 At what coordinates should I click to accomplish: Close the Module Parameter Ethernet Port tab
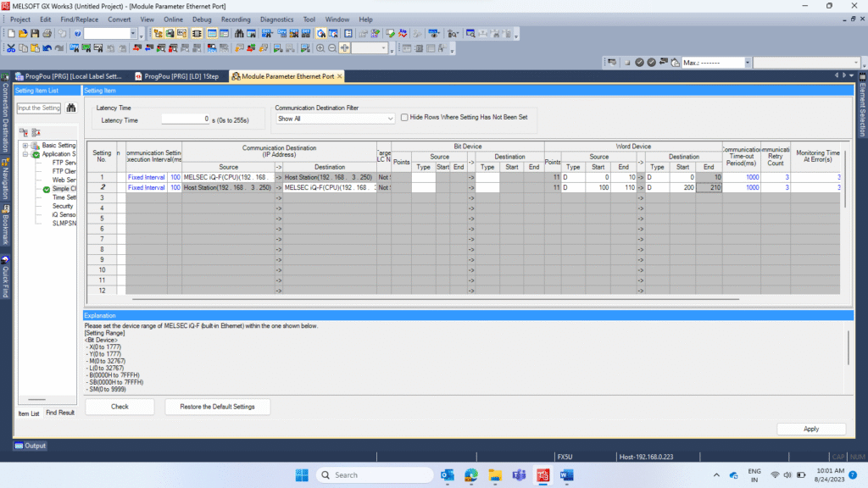(x=339, y=76)
